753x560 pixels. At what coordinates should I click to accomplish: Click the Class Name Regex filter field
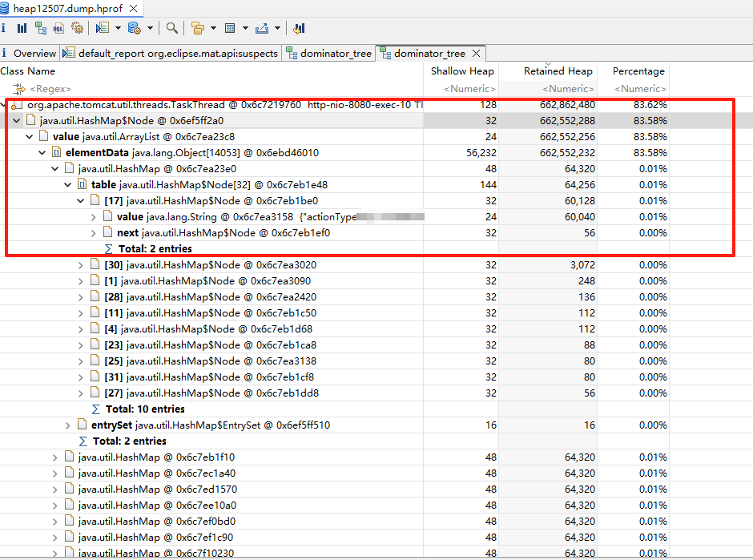pyautogui.click(x=50, y=89)
